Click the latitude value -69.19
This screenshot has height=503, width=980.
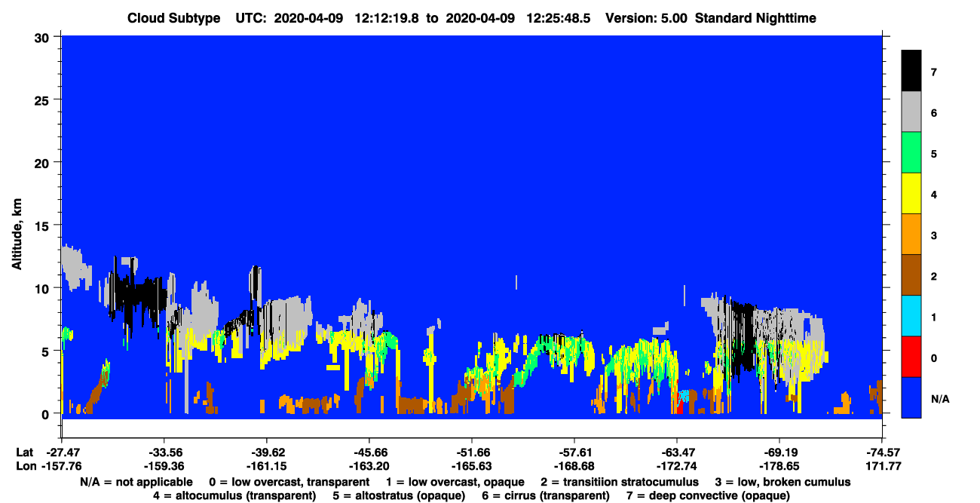779,452
